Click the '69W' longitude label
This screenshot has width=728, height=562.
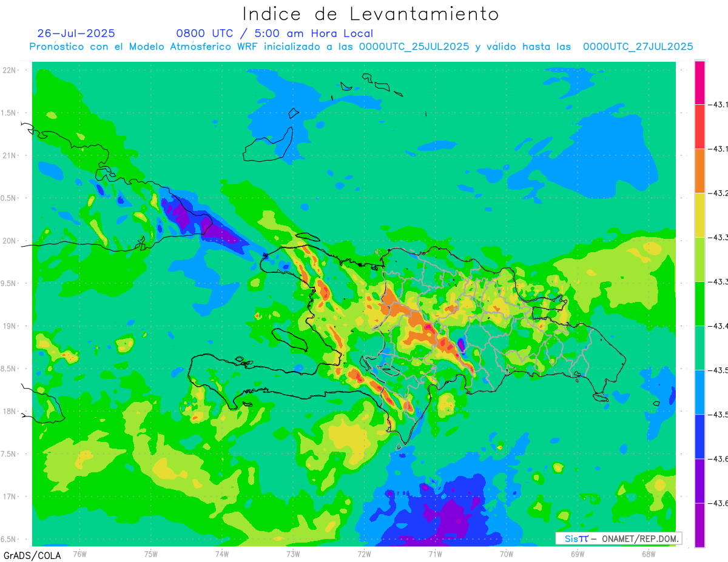click(578, 554)
